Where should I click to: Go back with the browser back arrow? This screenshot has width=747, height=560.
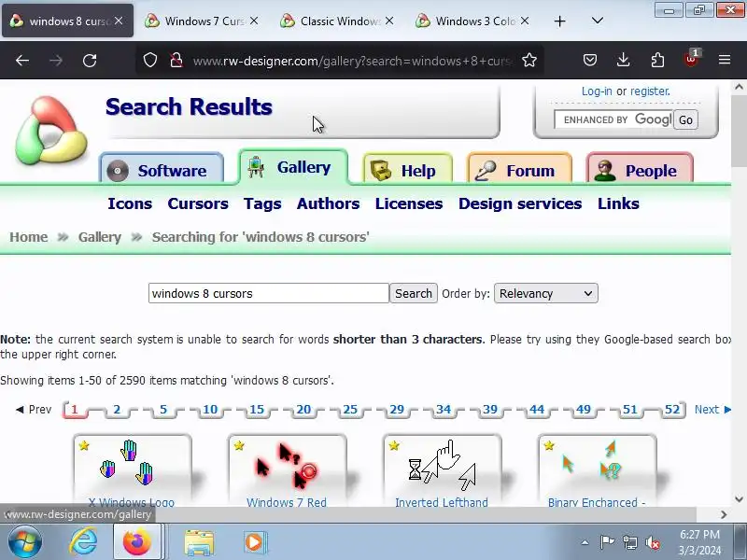[x=21, y=61]
